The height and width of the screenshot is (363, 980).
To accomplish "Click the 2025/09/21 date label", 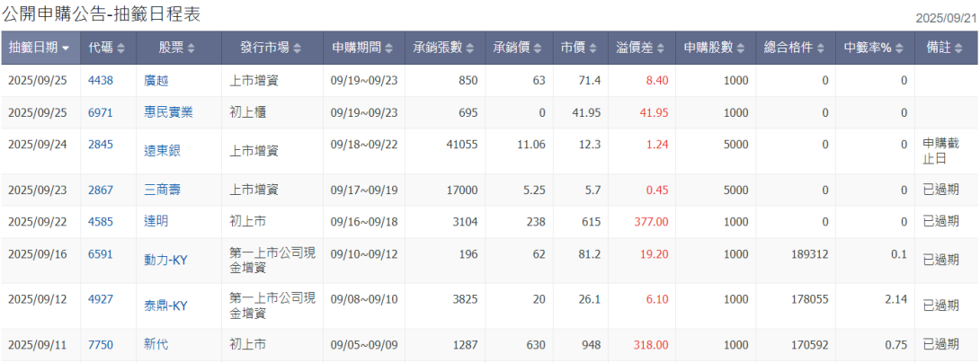I will point(947,19).
